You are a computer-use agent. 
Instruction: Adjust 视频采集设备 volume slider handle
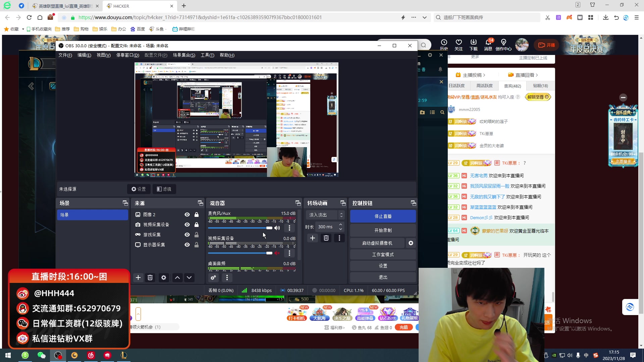269,253
